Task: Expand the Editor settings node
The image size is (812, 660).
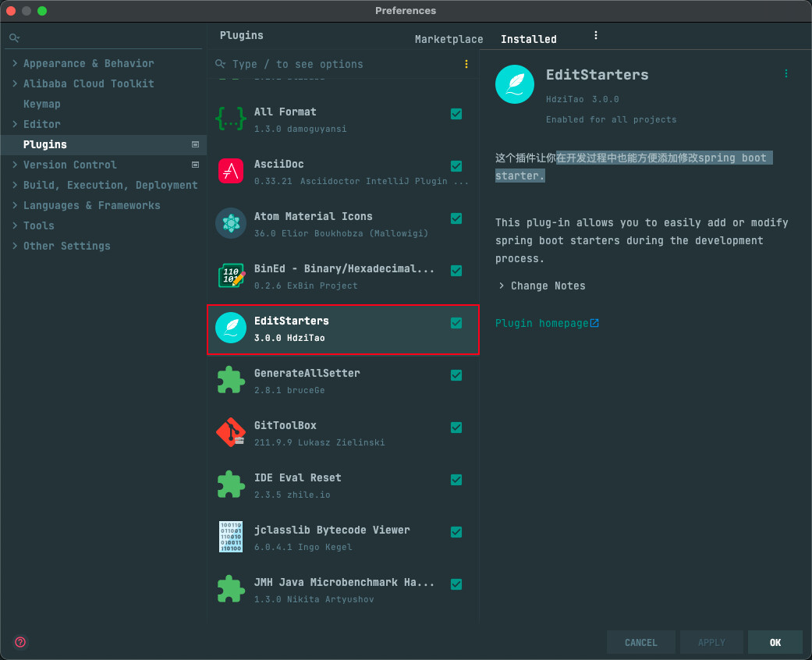Action: [x=15, y=124]
